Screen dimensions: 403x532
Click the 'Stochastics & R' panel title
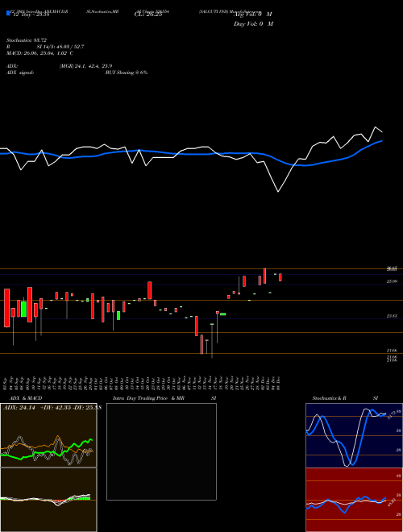click(329, 398)
